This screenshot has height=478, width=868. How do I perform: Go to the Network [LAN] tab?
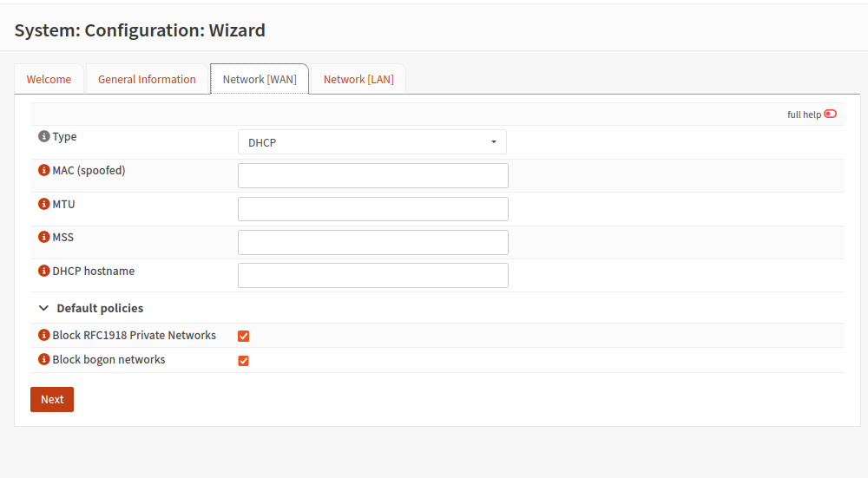(x=358, y=80)
